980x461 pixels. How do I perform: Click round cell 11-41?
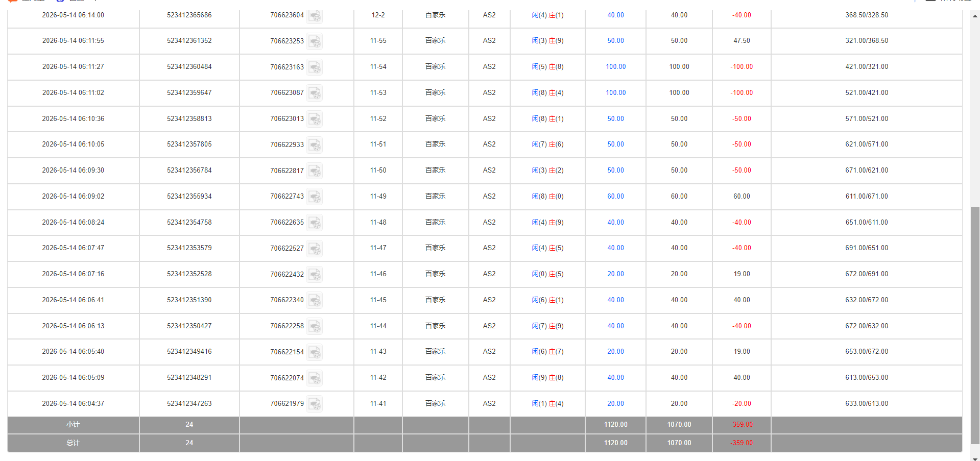[378, 404]
